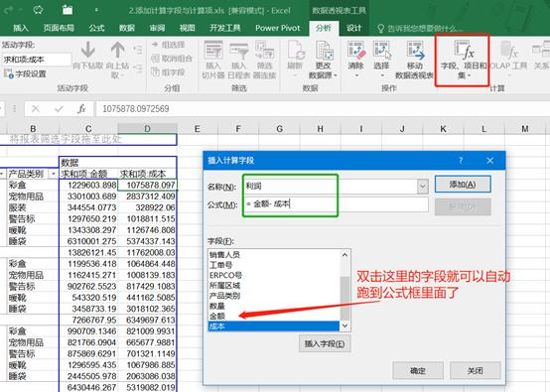Click the formula bar cancel X icon

[x=36, y=109]
